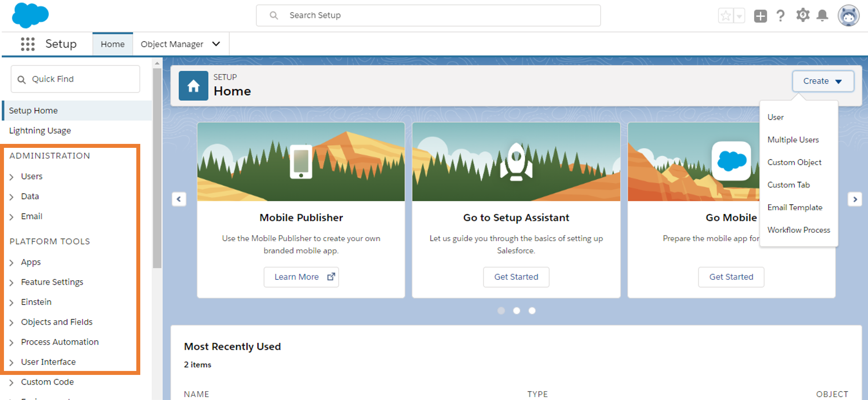Select the second carousel indicator dot
The image size is (868, 400).
coord(517,311)
